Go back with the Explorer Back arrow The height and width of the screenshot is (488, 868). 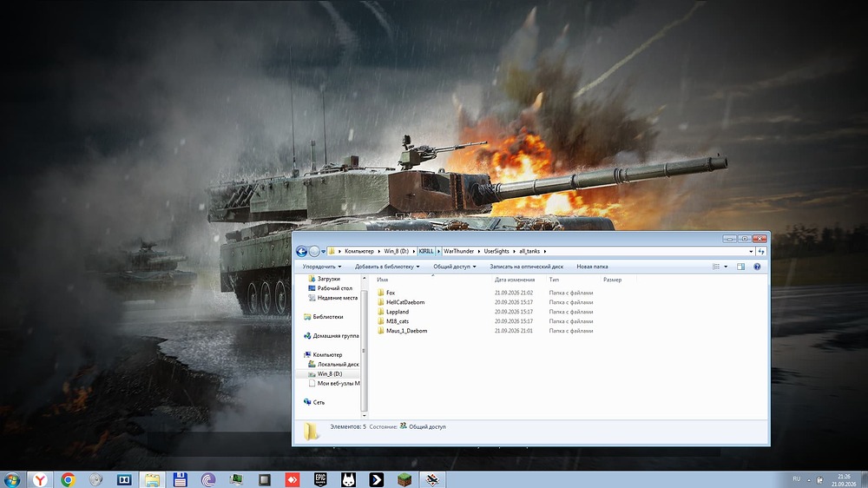(x=302, y=252)
